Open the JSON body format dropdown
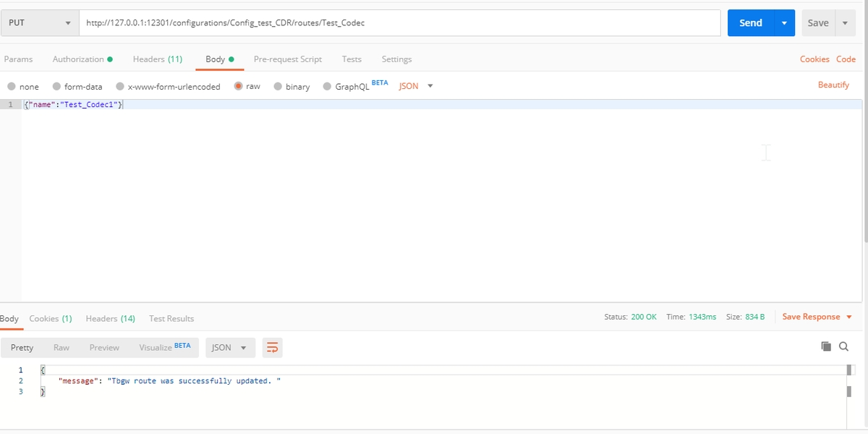868x434 pixels. [416, 86]
